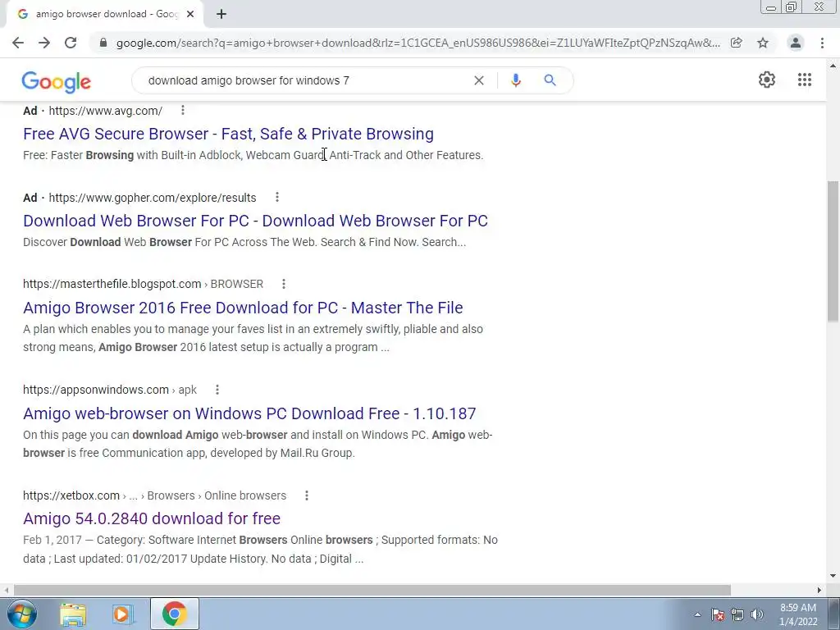The image size is (840, 630).
Task: Click Chrome taskbar button
Action: [x=174, y=614]
